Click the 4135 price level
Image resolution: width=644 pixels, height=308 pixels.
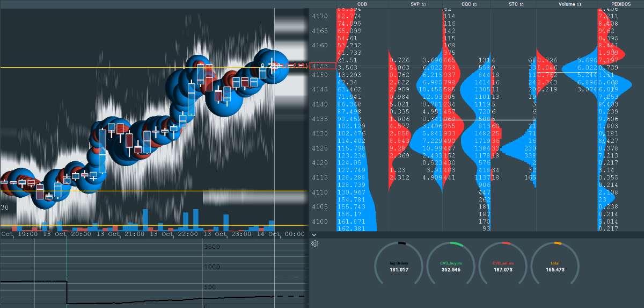(320, 118)
